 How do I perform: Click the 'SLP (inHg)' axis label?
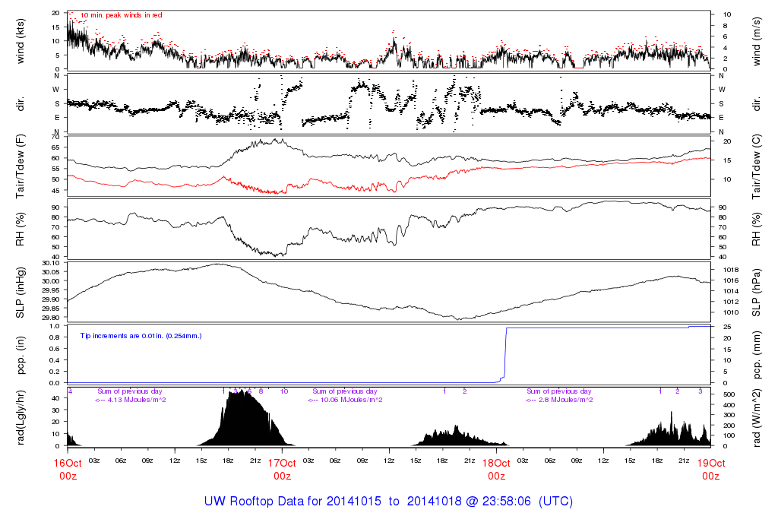coord(21,293)
